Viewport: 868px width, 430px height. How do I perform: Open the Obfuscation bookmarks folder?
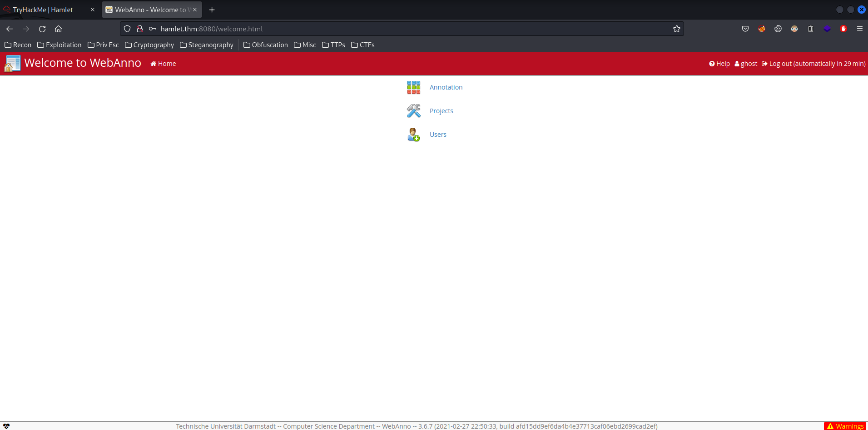[x=266, y=45]
